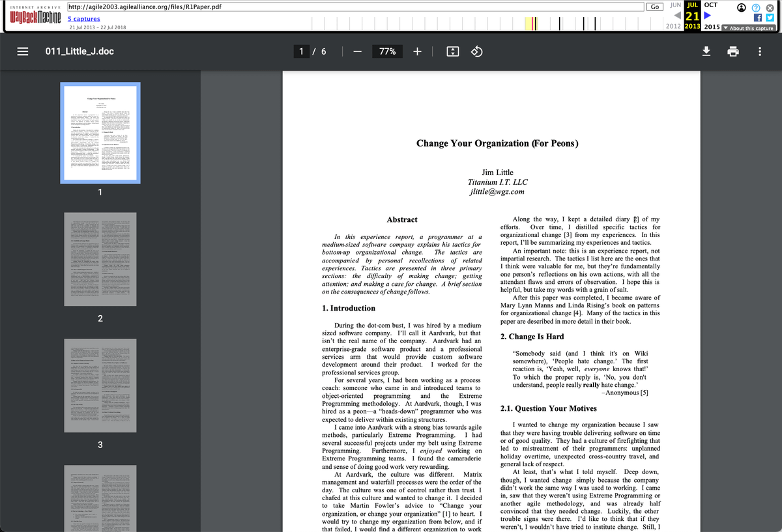Download the PDF file
The height and width of the screenshot is (532, 782).
pos(705,51)
